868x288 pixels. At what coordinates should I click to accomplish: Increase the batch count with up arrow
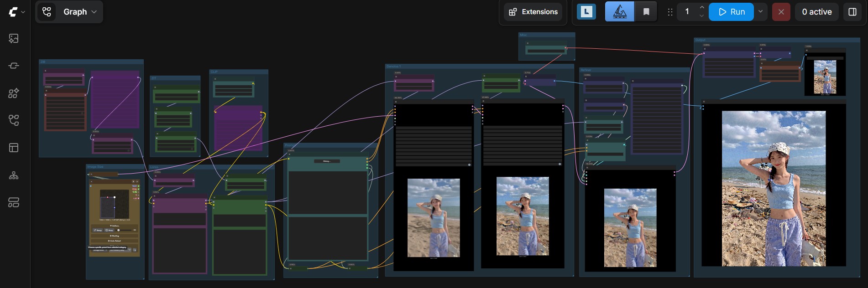[x=702, y=7]
